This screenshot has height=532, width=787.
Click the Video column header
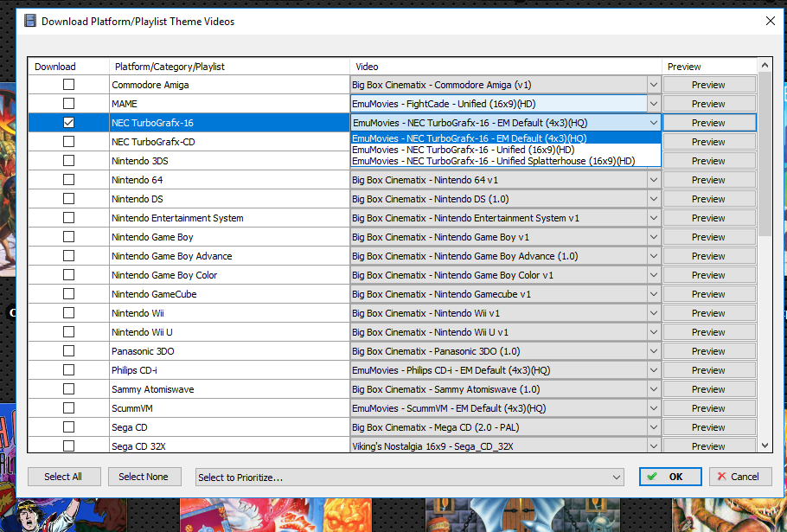pos(506,67)
